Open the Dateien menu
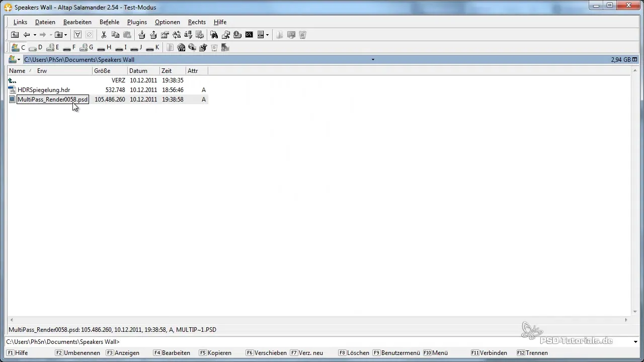Screen dimensions: 644x362 click(45, 22)
